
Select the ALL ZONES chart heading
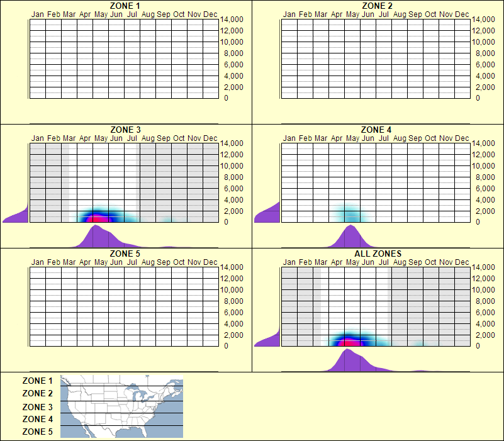point(378,252)
